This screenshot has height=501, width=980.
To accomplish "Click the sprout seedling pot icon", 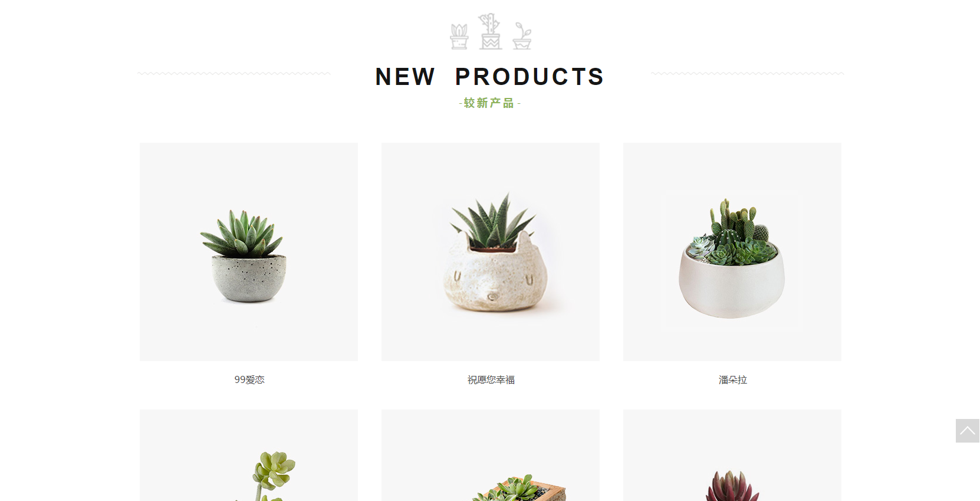I will [x=522, y=36].
